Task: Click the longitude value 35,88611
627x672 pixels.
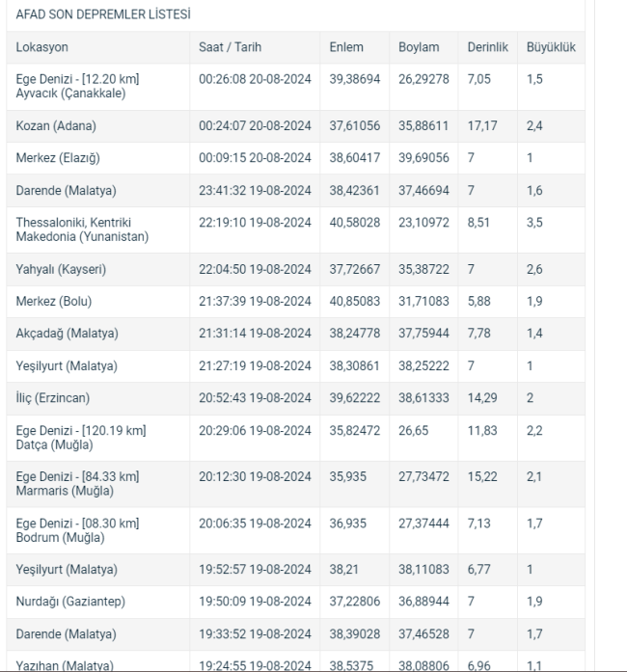Action: click(423, 126)
